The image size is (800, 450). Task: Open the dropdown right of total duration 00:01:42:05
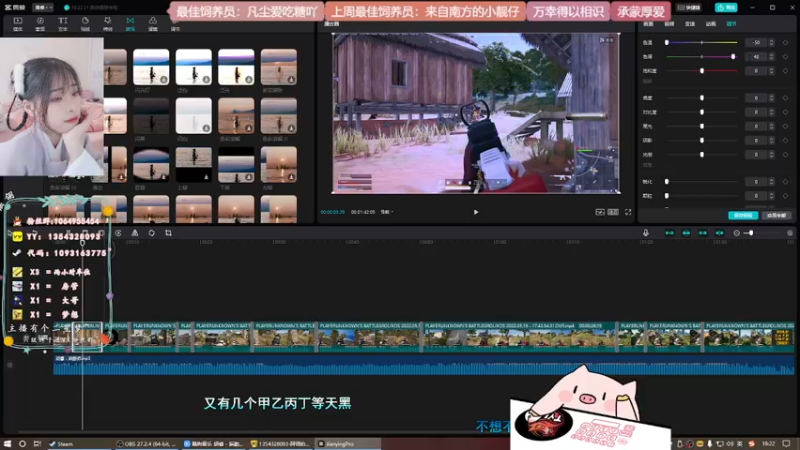coord(387,212)
